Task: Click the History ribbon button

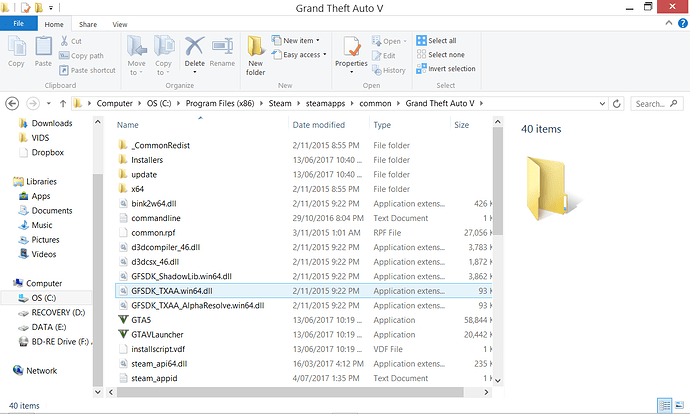Action: 389,70
